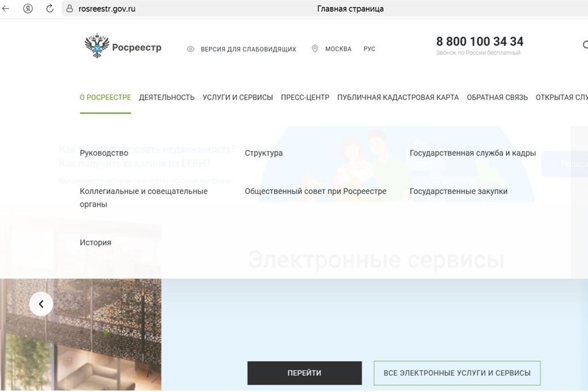Click the browser back arrow
The image size is (588, 392).
coord(6,9)
